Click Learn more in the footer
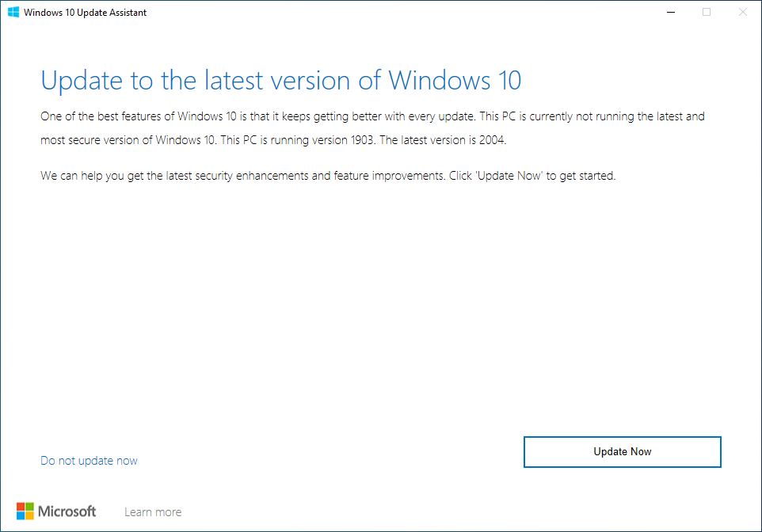Viewport: 762px width, 532px height. tap(153, 511)
